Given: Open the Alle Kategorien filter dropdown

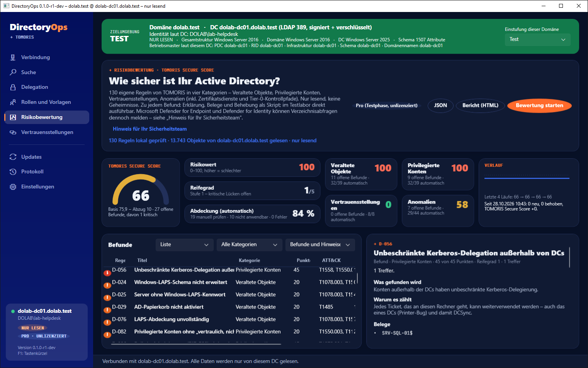Looking at the screenshot, I should coord(249,245).
